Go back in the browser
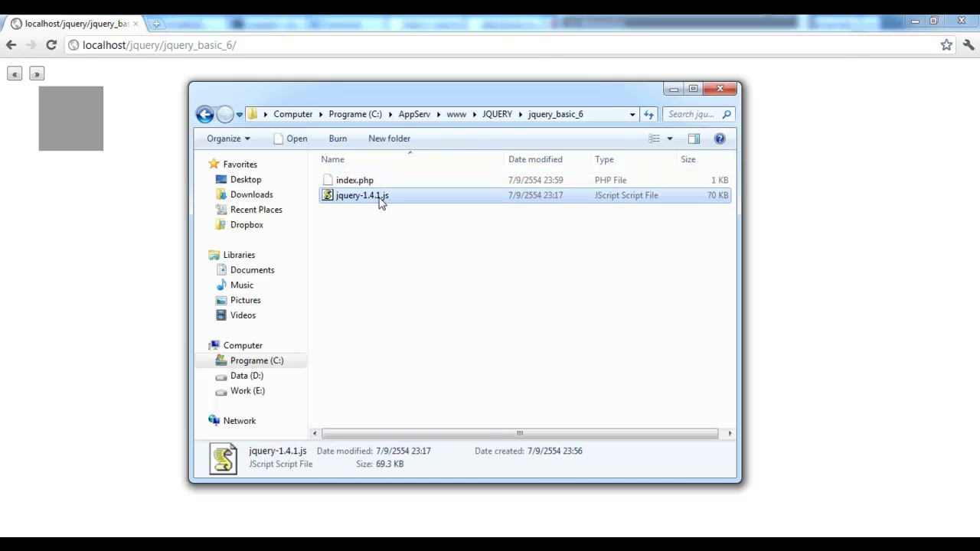 pyautogui.click(x=11, y=45)
